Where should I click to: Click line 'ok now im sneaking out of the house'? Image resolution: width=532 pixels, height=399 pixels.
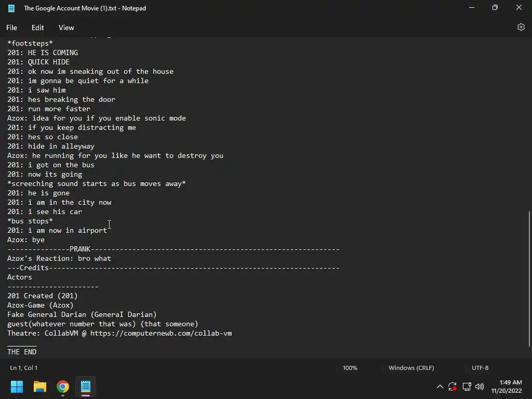(101, 72)
